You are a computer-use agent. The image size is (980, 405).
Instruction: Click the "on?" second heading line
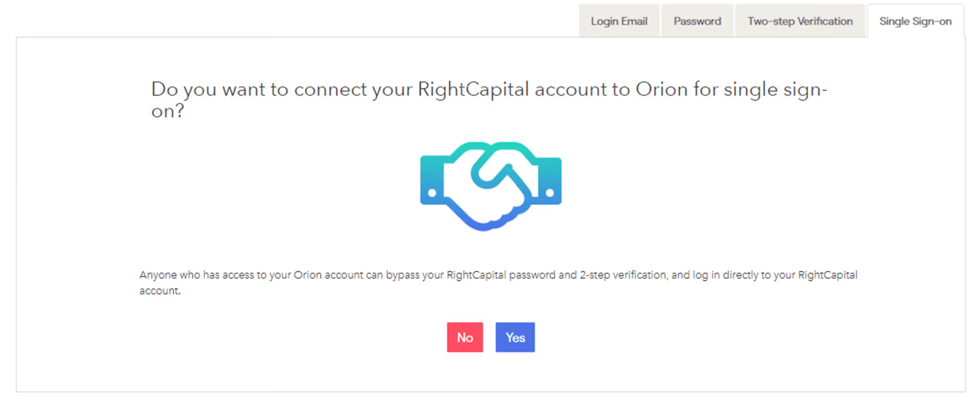167,111
